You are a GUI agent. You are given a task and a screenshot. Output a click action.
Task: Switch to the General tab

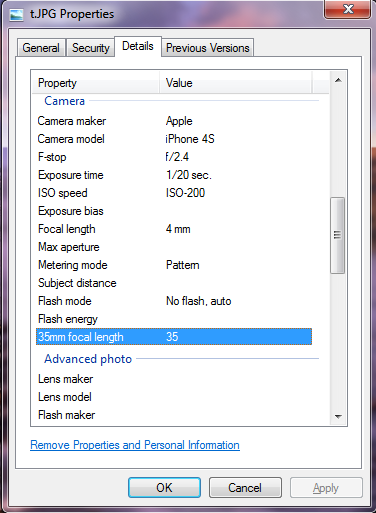(x=41, y=48)
